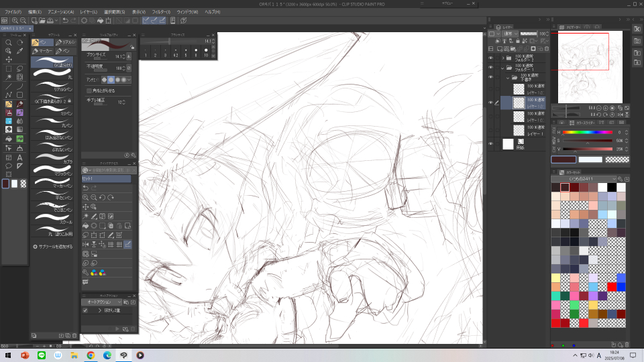
Task: Select the Eraser tool
Action: [8, 129]
